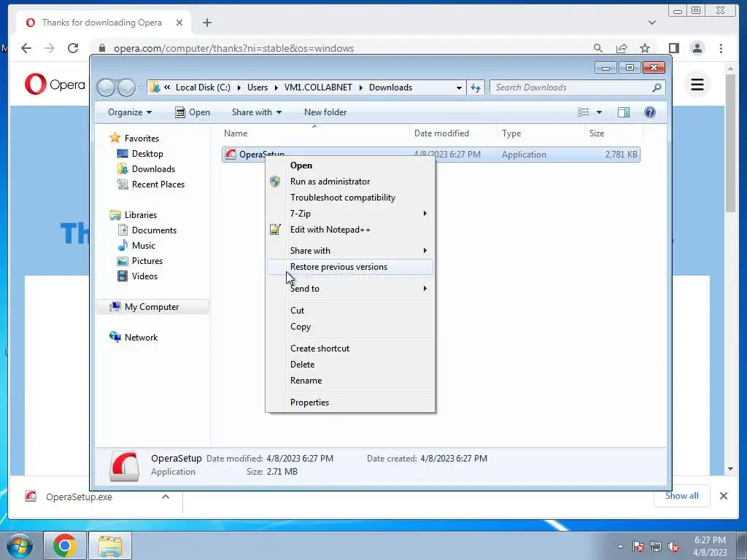Click the Chrome taskbar icon

[x=65, y=545]
